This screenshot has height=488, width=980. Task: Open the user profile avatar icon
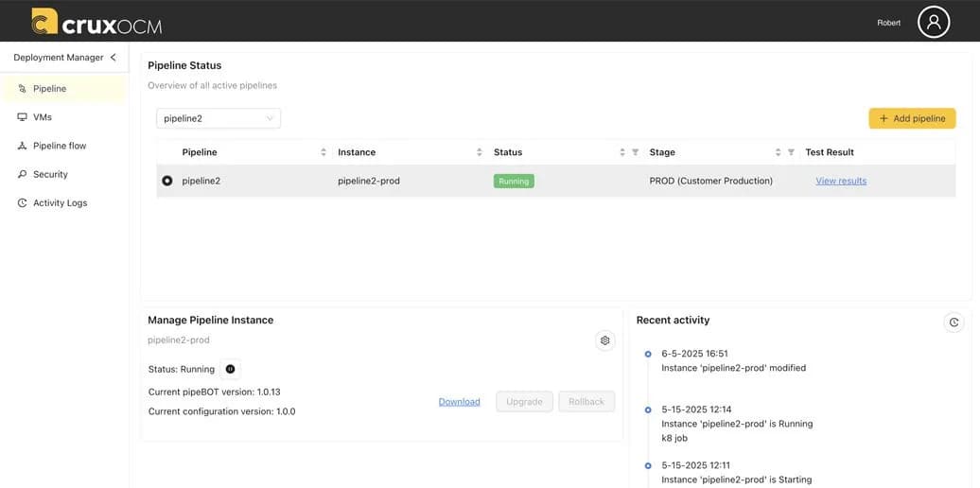click(933, 22)
